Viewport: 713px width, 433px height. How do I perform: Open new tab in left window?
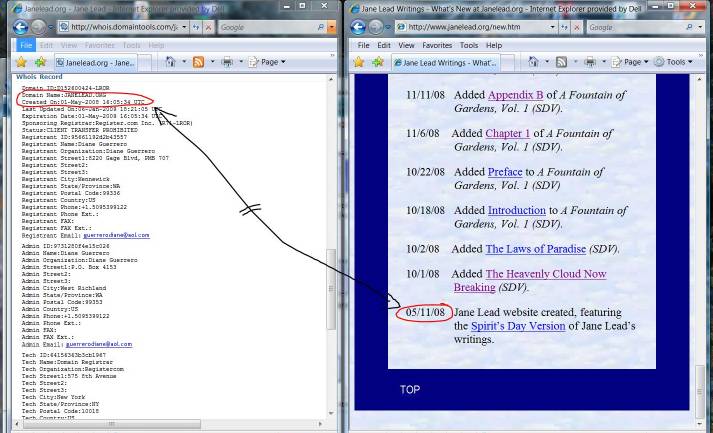144,63
